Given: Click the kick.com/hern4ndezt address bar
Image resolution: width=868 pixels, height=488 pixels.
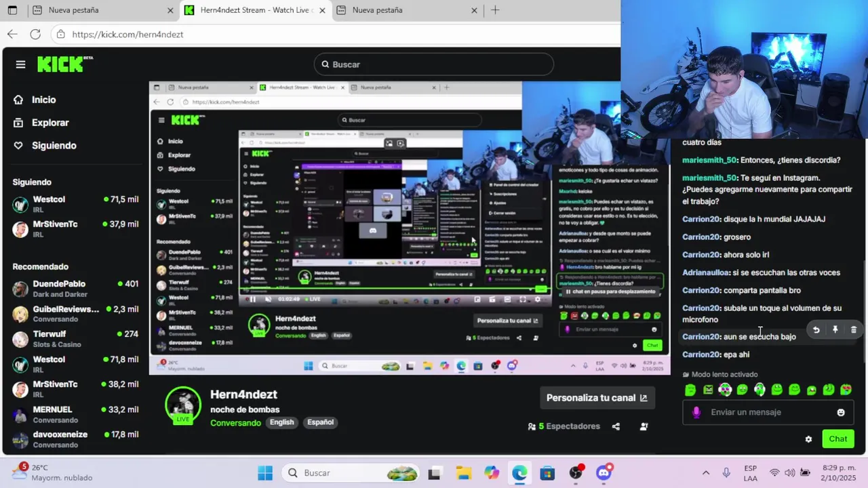Looking at the screenshot, I should point(336,34).
